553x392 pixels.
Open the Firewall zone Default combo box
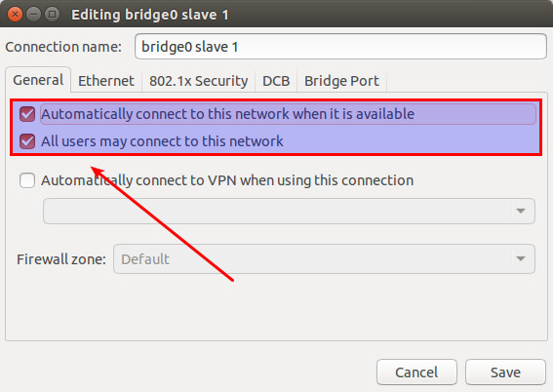[x=324, y=258]
